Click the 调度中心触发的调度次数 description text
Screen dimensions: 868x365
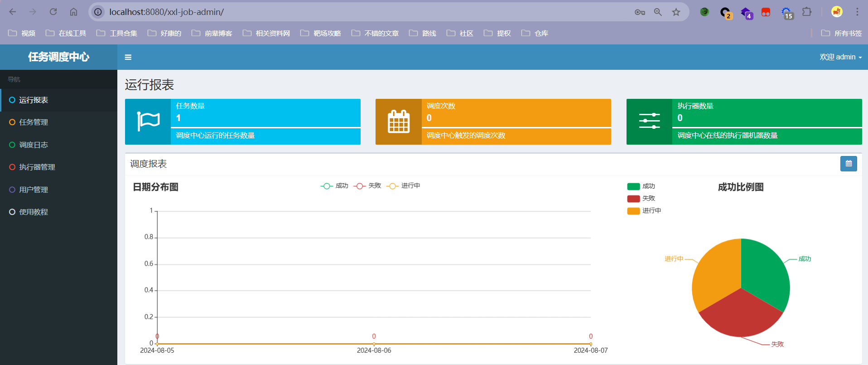(x=466, y=136)
